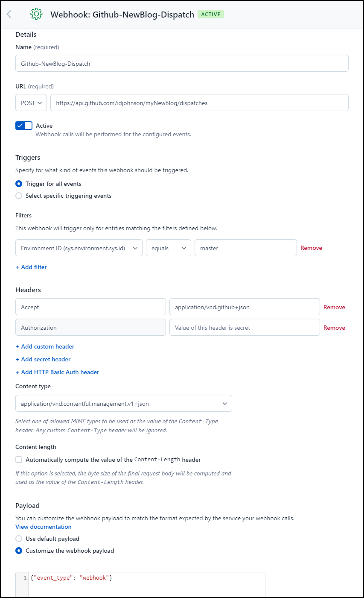Expand the Content type dropdown
Viewport: 364px width, 598px height.
pyautogui.click(x=124, y=403)
